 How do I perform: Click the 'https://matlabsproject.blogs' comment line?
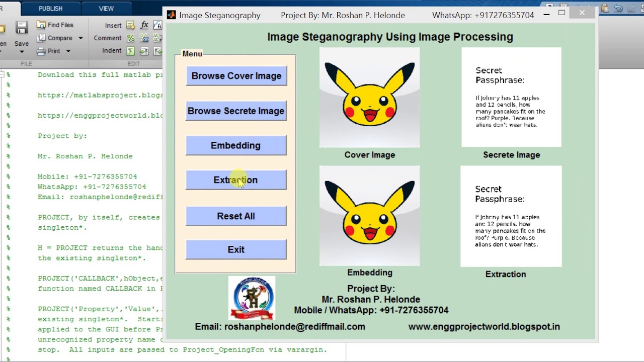(100, 95)
